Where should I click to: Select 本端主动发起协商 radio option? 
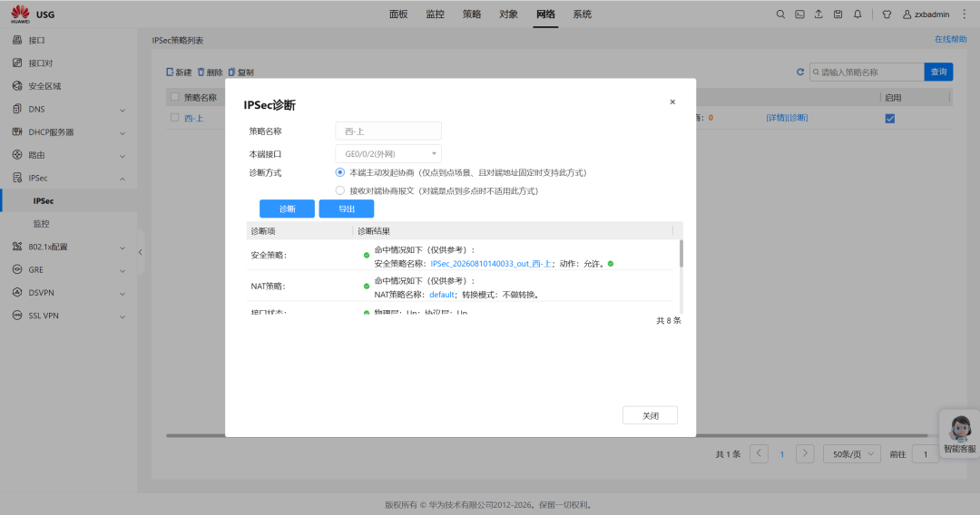(340, 172)
